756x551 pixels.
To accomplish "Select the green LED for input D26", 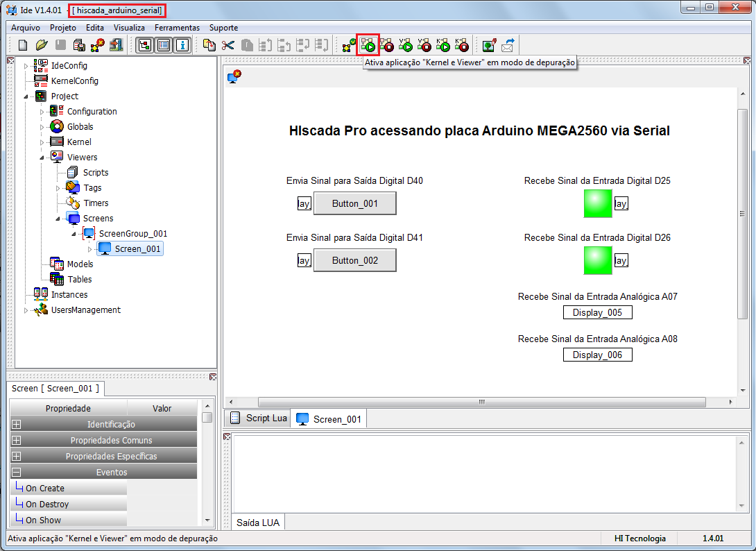I will pos(597,260).
